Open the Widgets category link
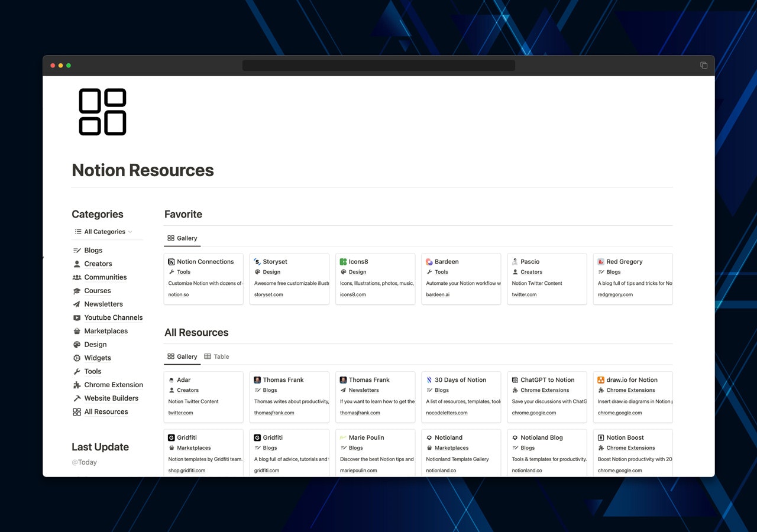The image size is (757, 532). pyautogui.click(x=98, y=358)
